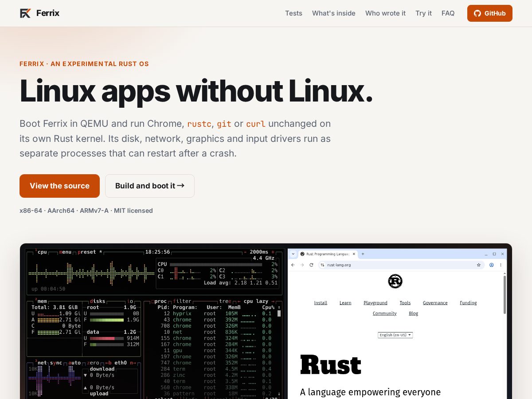This screenshot has width=532, height=399.
Task: Switch to next network interface with n→
Action: coord(133,363)
